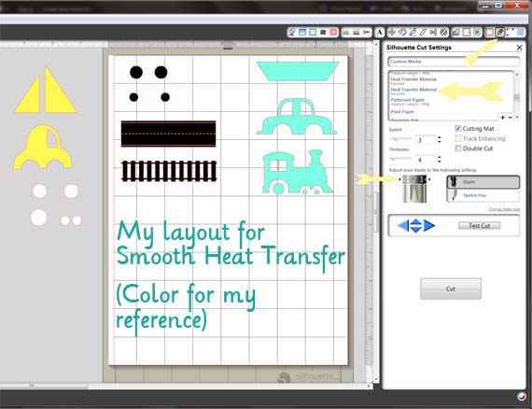Image resolution: width=532 pixels, height=409 pixels.
Task: Increase Speed with the stepper arrows
Action: [x=440, y=137]
